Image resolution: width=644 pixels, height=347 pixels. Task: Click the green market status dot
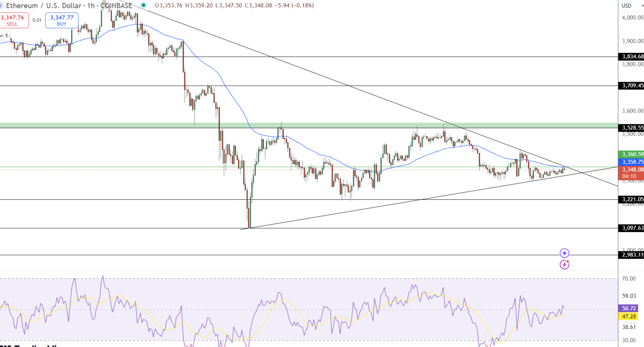[143, 5]
